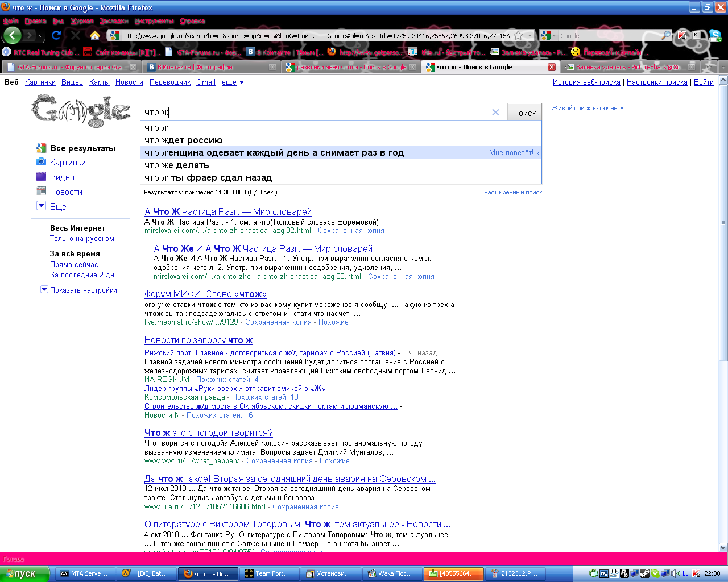
Task: Click the Google site icon in the address bar
Action: pos(114,35)
